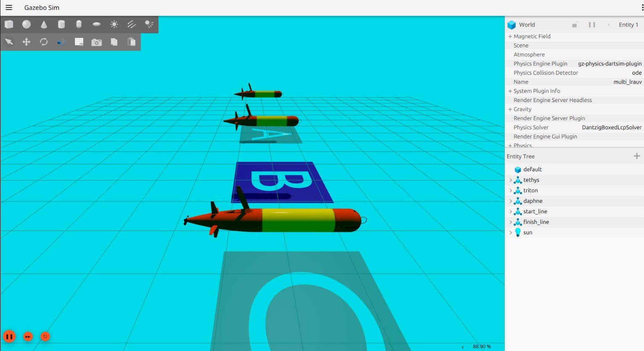Viewport: 644px width, 351px height.
Task: Step the simulation forward
Action: [28, 336]
